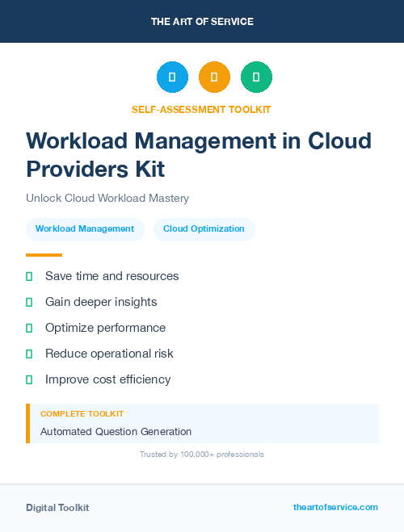
Task: Click THE ART OF SERVICE header title
Action: [x=202, y=22]
